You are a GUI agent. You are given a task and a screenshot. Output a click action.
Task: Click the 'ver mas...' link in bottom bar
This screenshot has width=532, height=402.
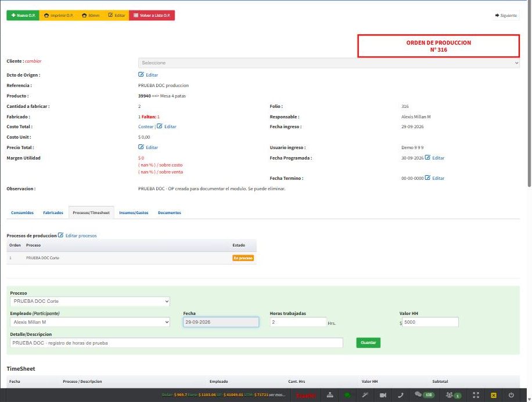[x=277, y=395]
